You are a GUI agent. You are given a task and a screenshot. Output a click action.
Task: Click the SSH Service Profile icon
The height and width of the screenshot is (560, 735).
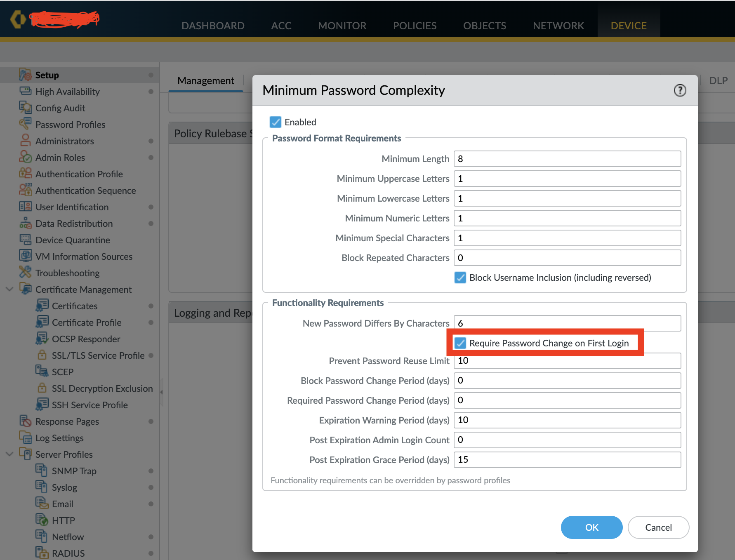tap(42, 404)
